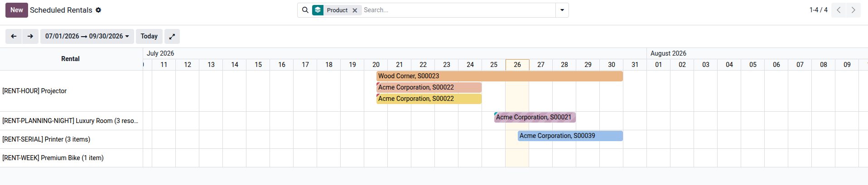The image size is (868, 185).
Task: Move the Gantt range forward with right arrow
Action: click(x=30, y=36)
